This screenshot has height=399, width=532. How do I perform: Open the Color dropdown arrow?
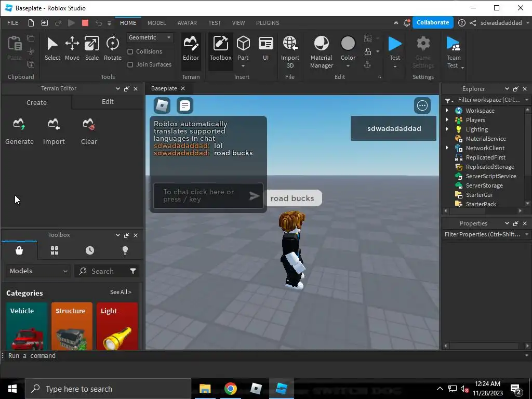[x=348, y=66]
